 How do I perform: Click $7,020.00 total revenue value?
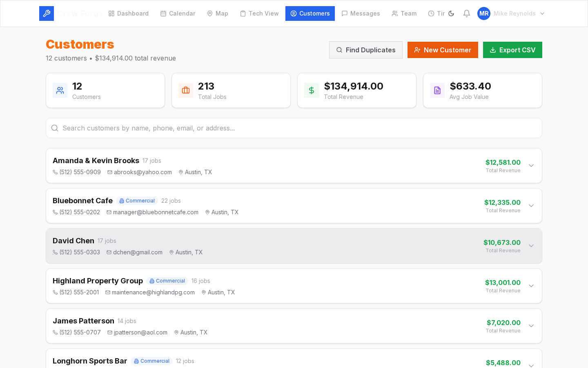[503, 323]
